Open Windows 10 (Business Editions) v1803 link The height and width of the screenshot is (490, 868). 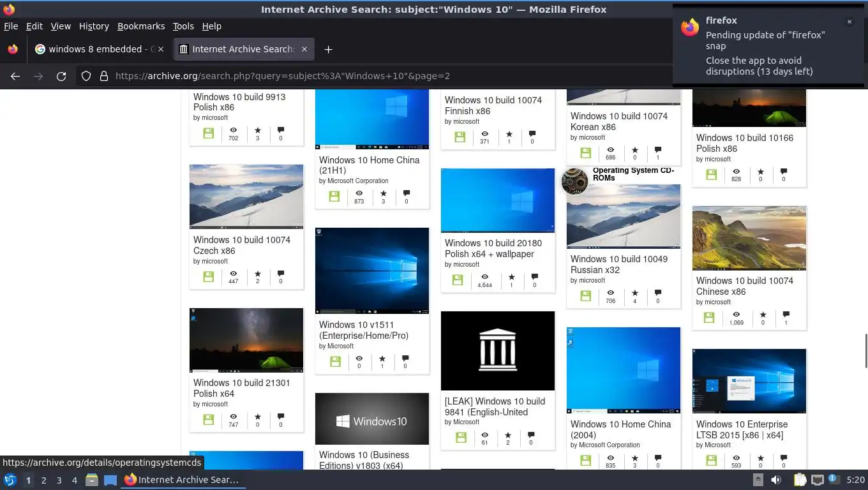pos(364,460)
